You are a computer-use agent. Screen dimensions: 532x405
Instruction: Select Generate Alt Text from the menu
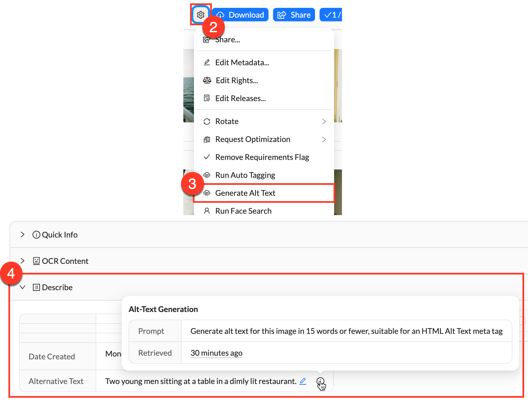point(245,193)
